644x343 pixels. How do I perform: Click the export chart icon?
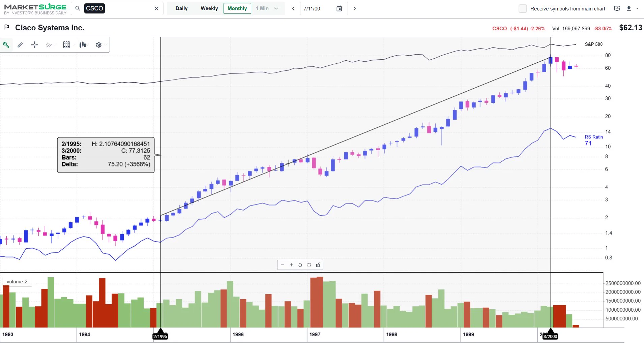click(x=617, y=8)
